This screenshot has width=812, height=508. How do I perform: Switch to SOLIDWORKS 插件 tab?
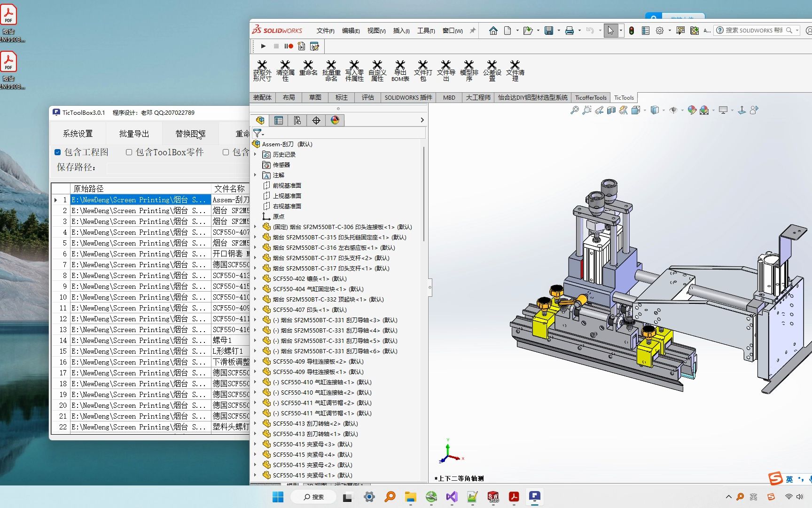pyautogui.click(x=408, y=97)
